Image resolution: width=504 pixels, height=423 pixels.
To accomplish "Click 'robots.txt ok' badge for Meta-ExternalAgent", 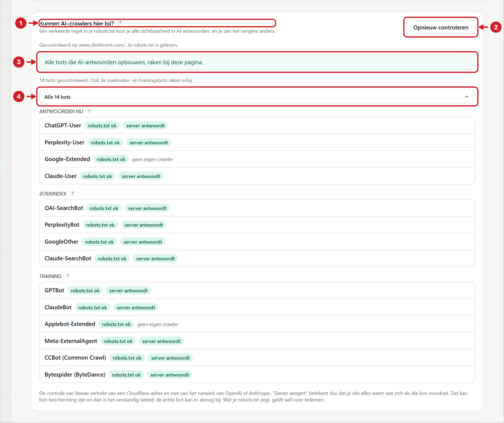I will pos(118,341).
